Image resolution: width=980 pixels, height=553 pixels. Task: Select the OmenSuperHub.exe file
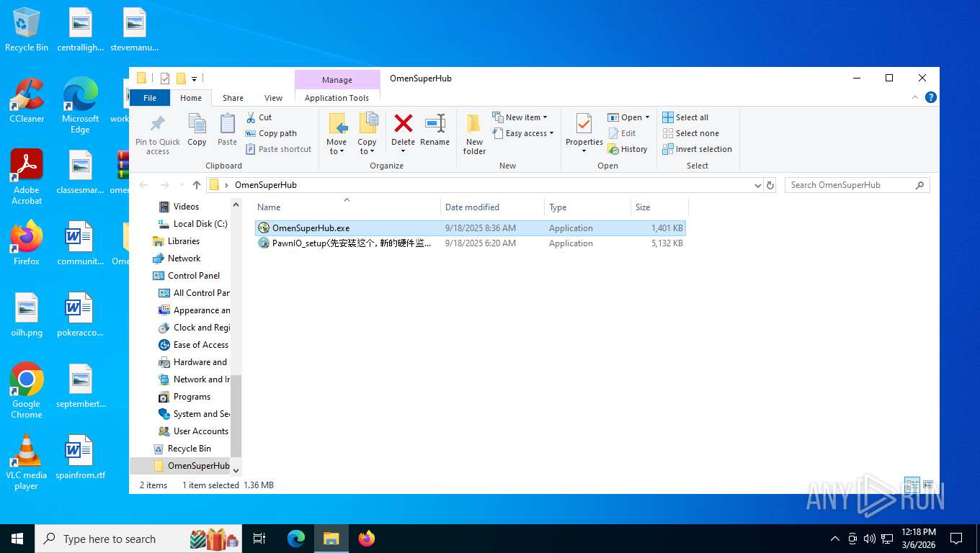pos(471,228)
